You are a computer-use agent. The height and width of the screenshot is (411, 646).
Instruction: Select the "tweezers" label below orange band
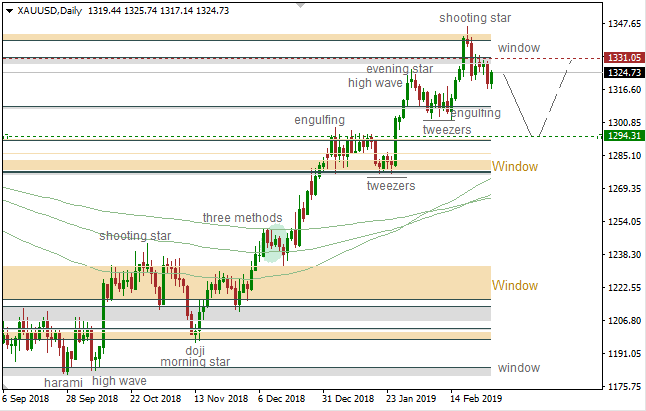click(391, 186)
